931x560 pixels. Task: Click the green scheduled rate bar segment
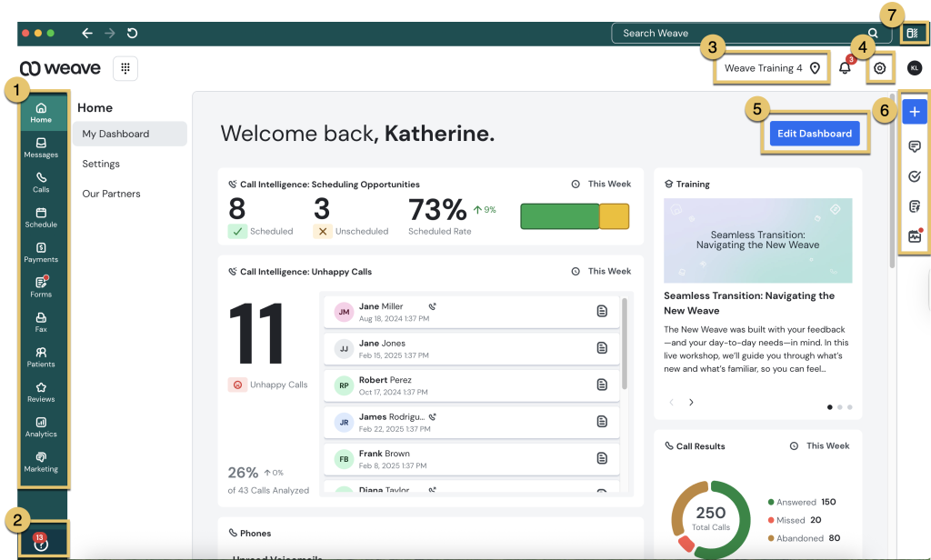[560, 216]
